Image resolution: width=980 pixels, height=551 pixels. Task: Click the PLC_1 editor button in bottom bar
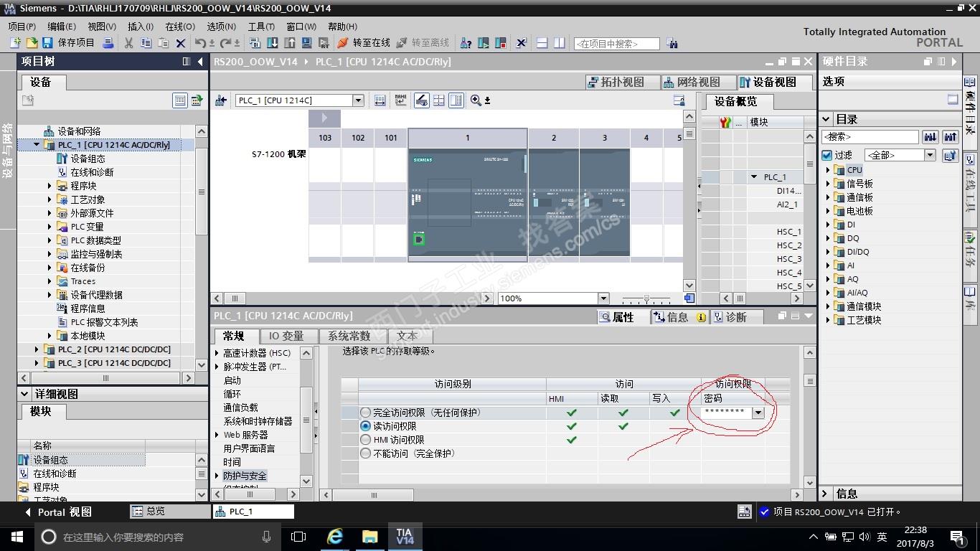pyautogui.click(x=254, y=512)
